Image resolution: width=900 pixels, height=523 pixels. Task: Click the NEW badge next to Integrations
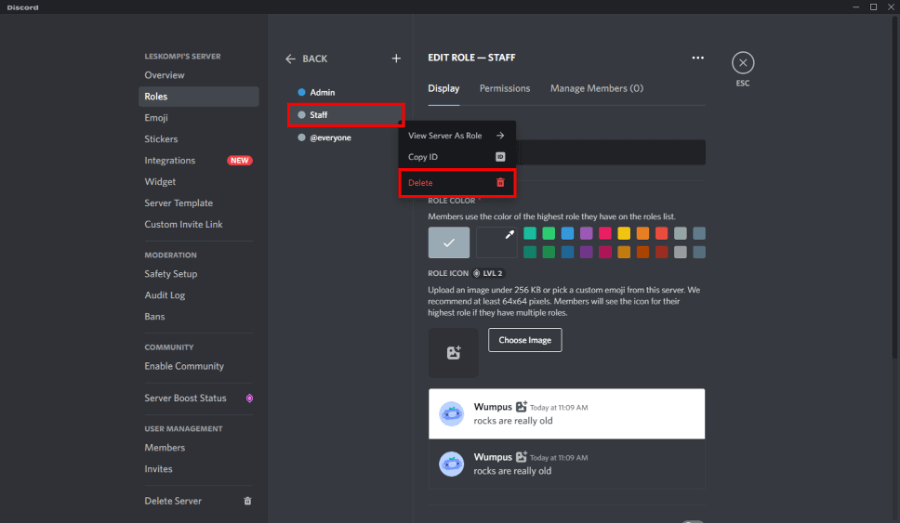tap(239, 160)
